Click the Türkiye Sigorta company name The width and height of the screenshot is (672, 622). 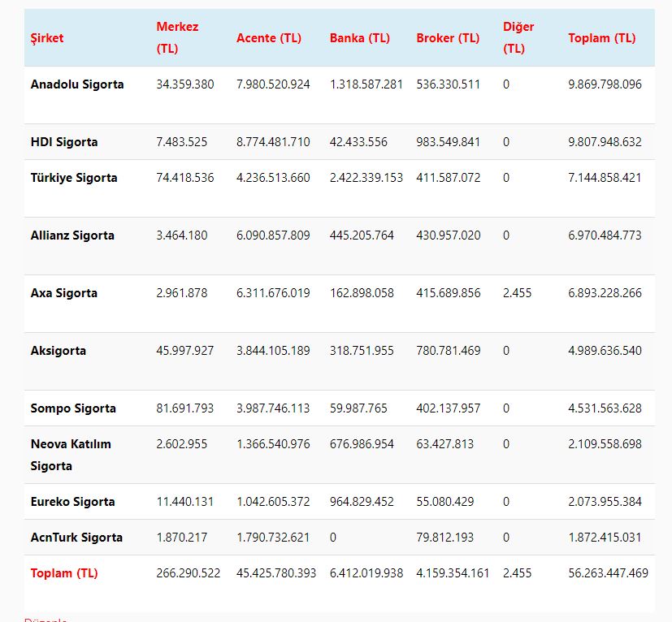(x=74, y=178)
